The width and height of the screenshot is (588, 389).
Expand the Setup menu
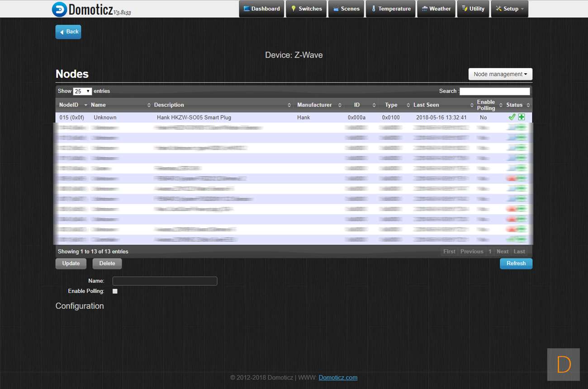[509, 9]
